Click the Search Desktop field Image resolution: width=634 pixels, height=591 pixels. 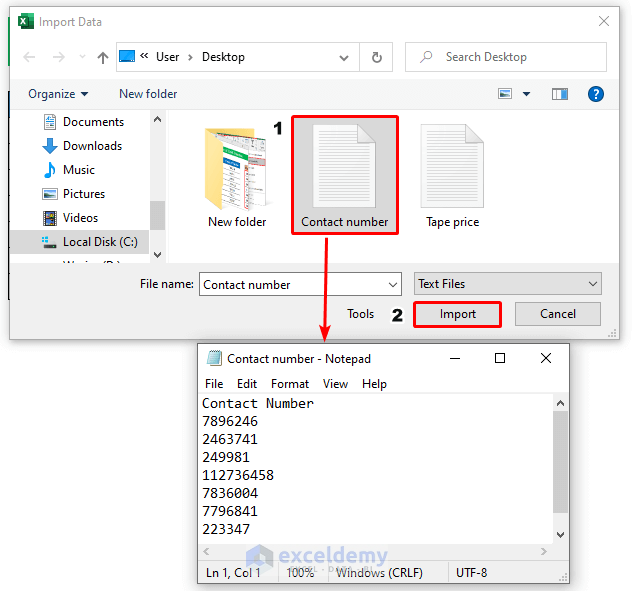click(505, 57)
